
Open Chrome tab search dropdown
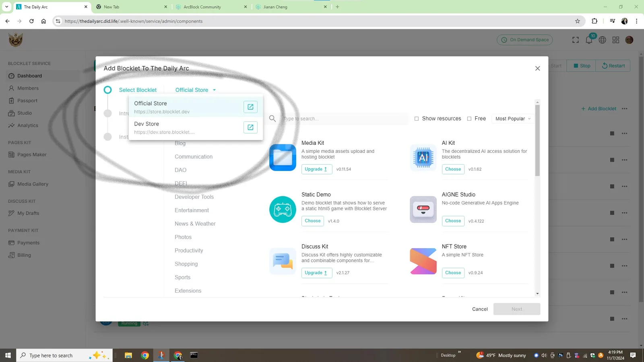coord(6,7)
